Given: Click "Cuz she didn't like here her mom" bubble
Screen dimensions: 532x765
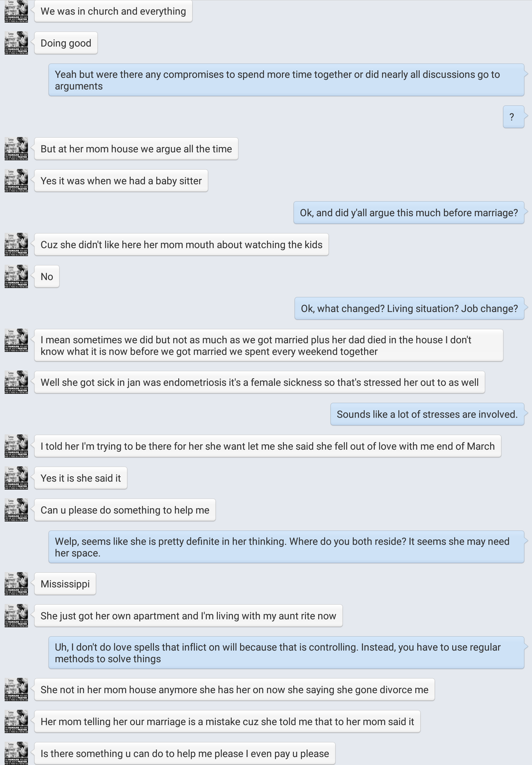Looking at the screenshot, I should 181,244.
